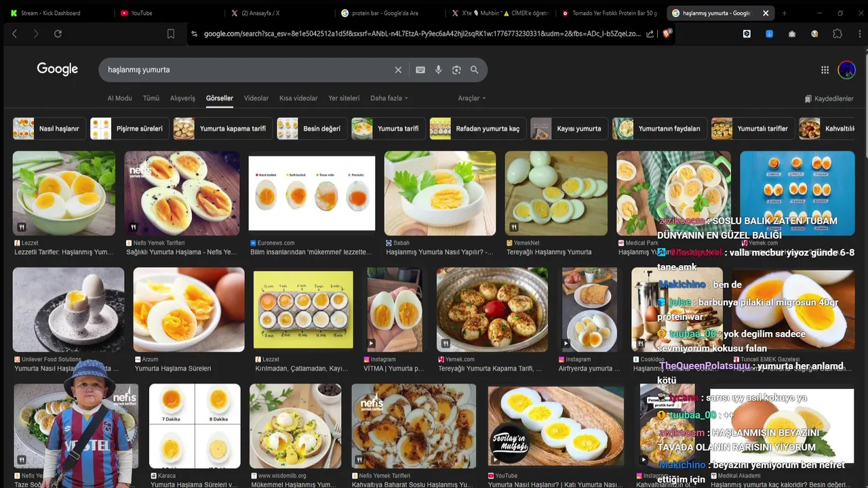868x488 pixels.
Task: Open the www.wisdomlib.org egg plate image
Action: [x=296, y=426]
